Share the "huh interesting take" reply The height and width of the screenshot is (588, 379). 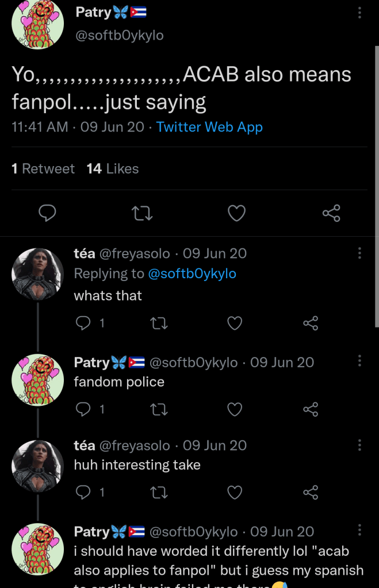click(x=311, y=493)
